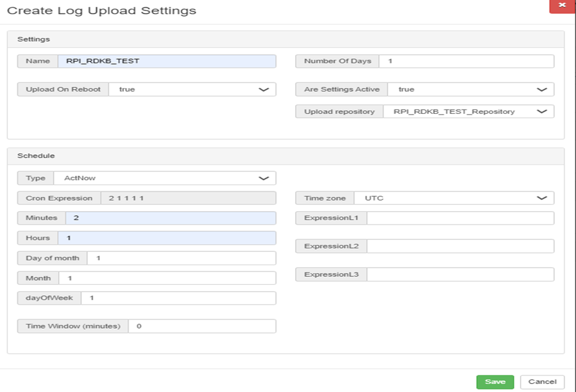This screenshot has width=576, height=392.
Task: Open the Upload repository dropdown
Action: (468, 111)
